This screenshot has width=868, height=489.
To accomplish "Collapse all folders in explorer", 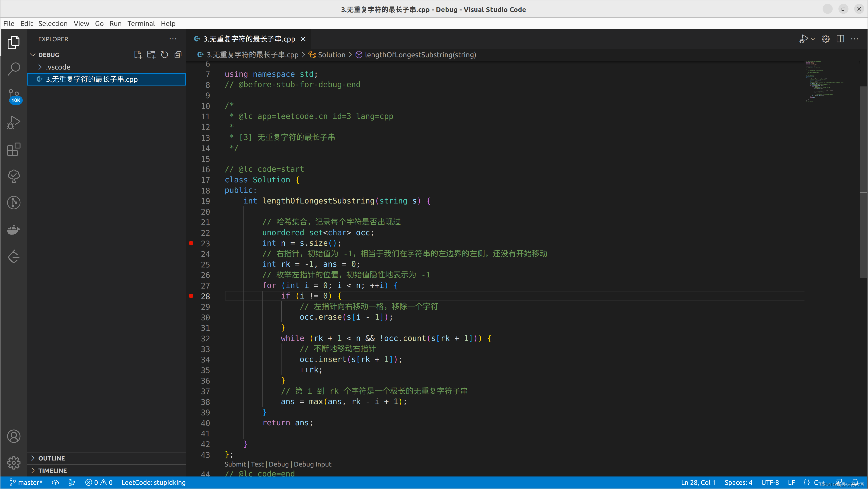I will (178, 54).
